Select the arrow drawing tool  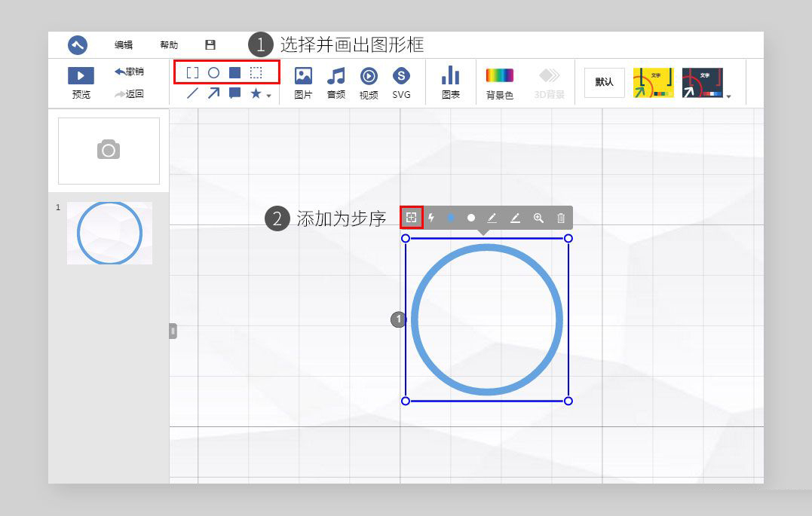214,93
